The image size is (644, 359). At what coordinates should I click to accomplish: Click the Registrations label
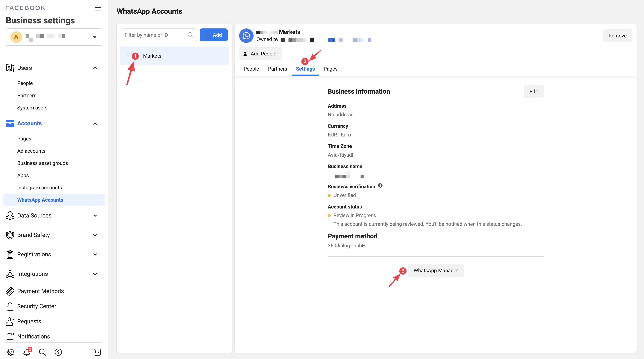34,255
